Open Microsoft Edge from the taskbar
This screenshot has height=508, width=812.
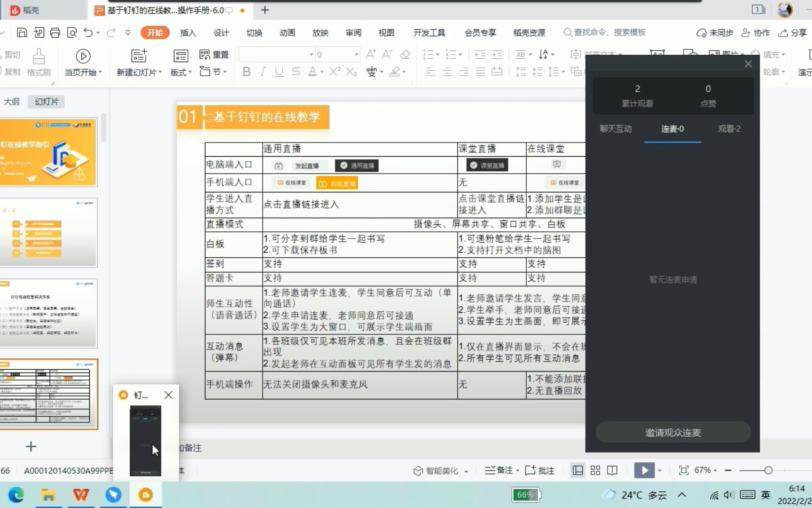click(x=16, y=495)
